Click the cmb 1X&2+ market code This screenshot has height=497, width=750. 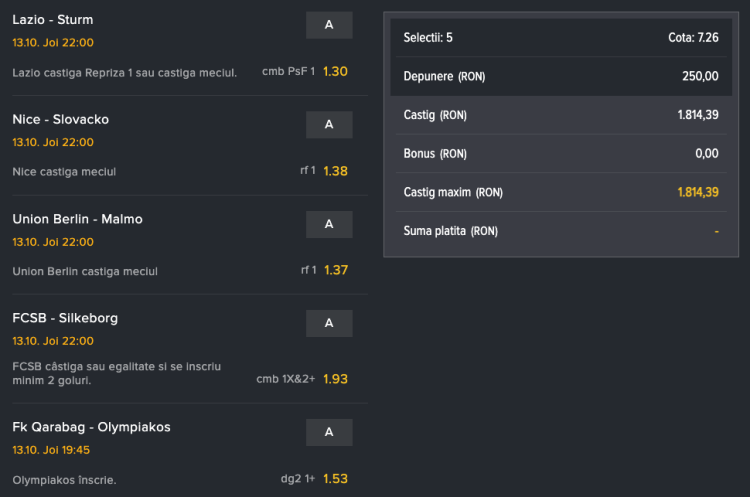[x=285, y=379]
